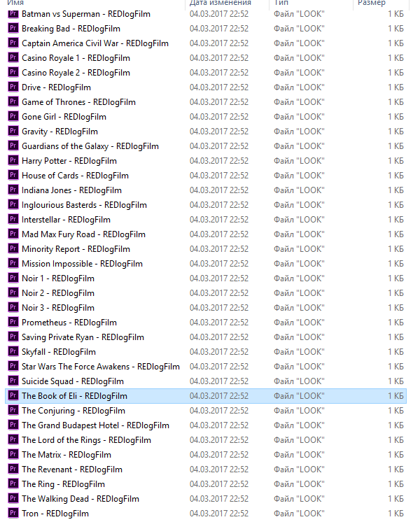Select Star Wars The Force Awakens - REDlogFilm
Viewport: 420px width, 522px height.
tap(101, 367)
